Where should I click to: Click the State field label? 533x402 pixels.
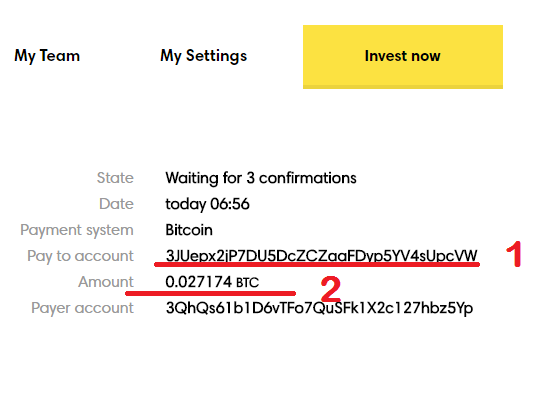[115, 178]
